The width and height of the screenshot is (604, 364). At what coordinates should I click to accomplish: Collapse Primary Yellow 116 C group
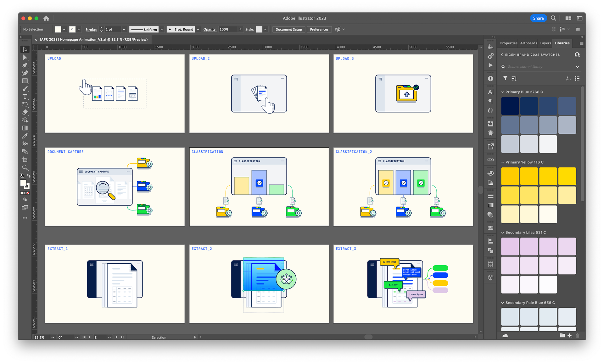(x=502, y=162)
